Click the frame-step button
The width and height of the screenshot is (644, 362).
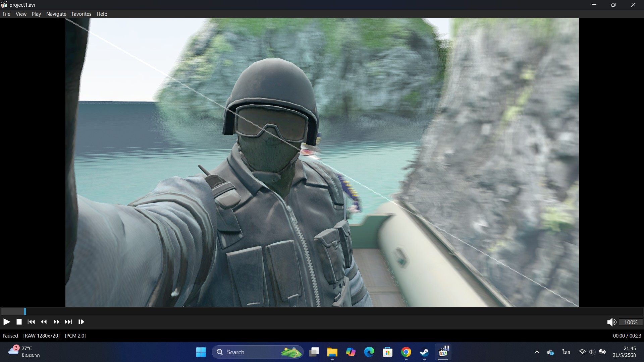[x=81, y=322]
